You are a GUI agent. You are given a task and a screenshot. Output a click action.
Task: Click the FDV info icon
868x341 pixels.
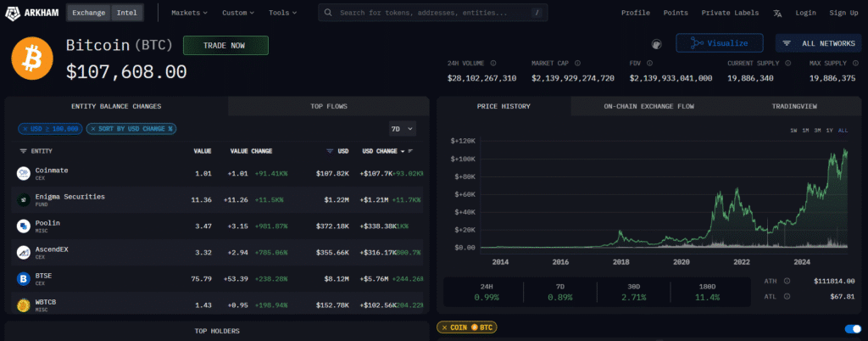(x=649, y=63)
